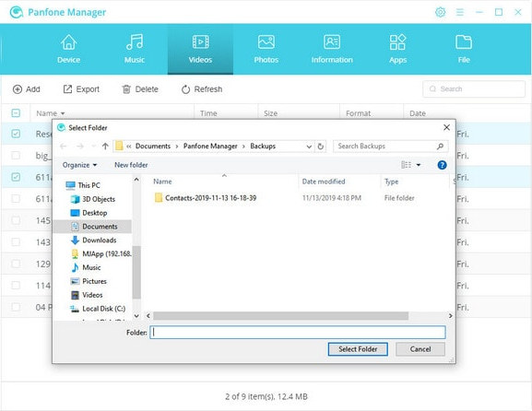
Task: Select Pictures in navigation pane
Action: (89, 281)
